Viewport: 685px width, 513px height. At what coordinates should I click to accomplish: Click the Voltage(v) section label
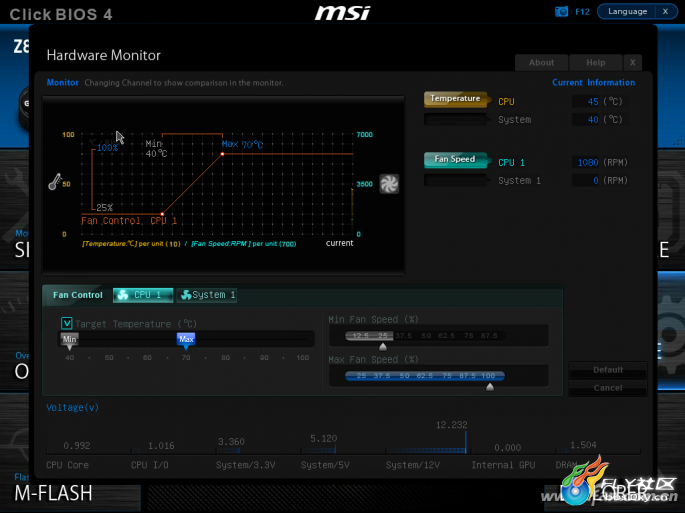pyautogui.click(x=73, y=407)
